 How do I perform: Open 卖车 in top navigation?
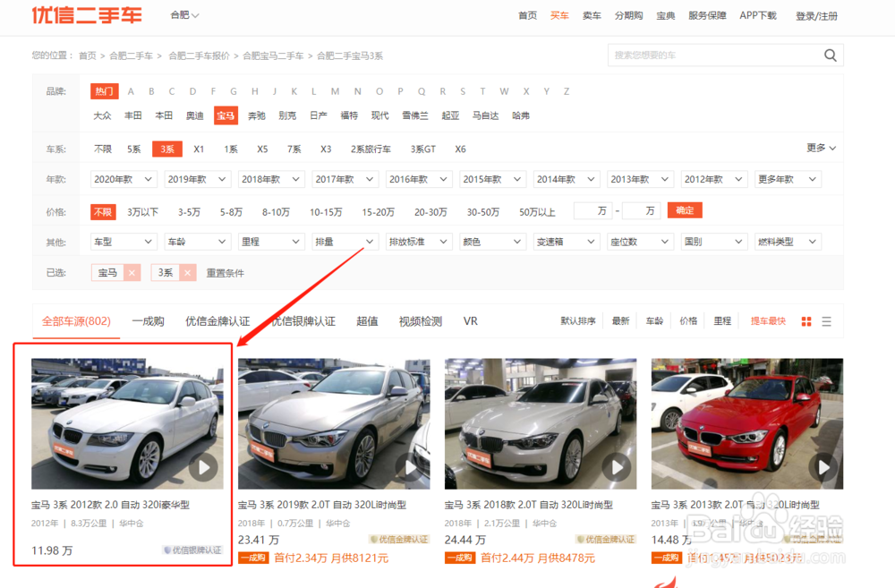click(x=592, y=16)
